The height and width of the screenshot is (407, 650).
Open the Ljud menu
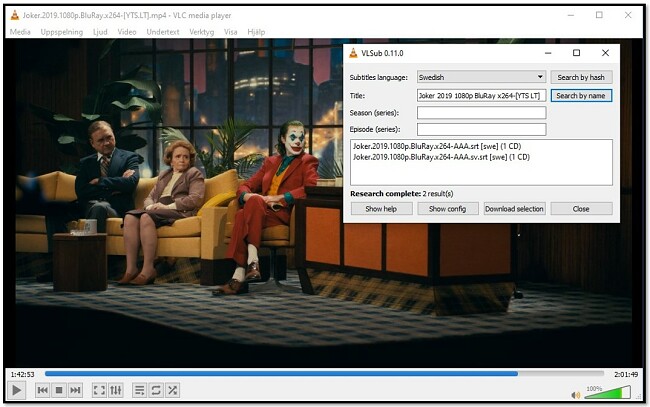tap(100, 32)
